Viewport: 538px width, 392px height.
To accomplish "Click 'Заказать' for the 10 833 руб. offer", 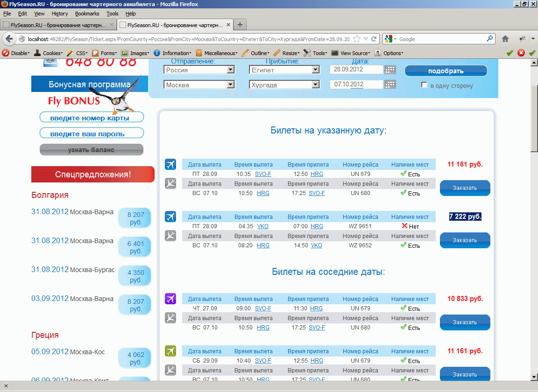I will 465,322.
